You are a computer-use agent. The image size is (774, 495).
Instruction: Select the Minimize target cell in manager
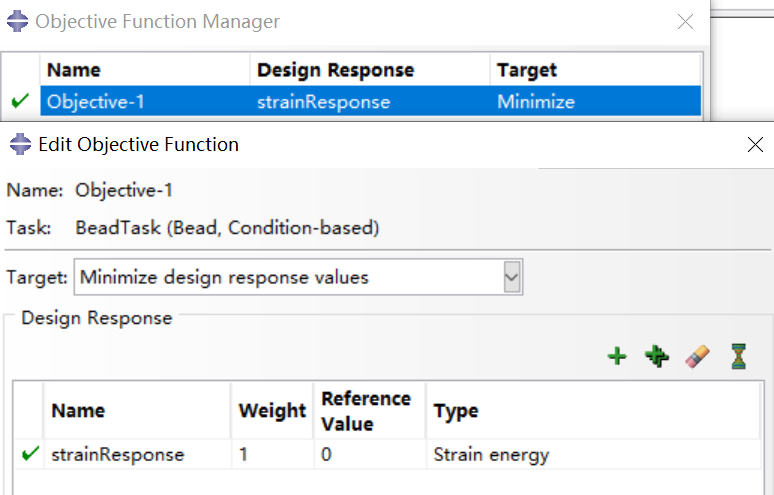pyautogui.click(x=536, y=101)
